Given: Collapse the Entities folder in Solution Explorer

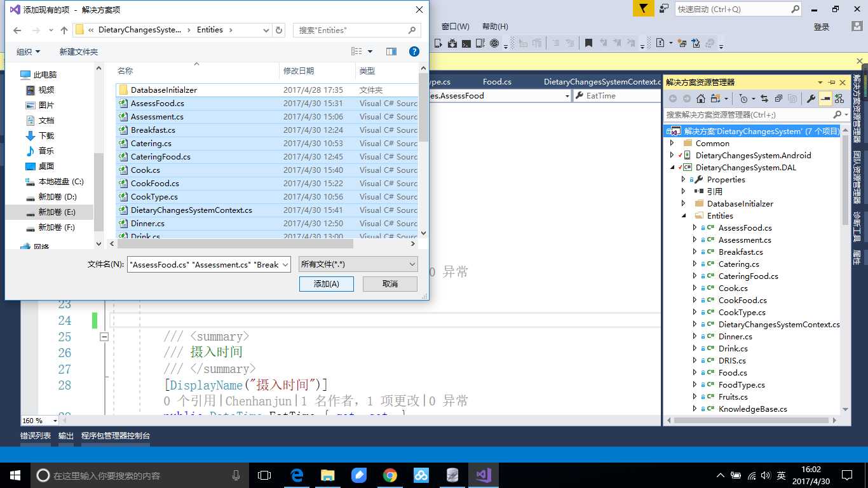Looking at the screenshot, I should pos(684,215).
